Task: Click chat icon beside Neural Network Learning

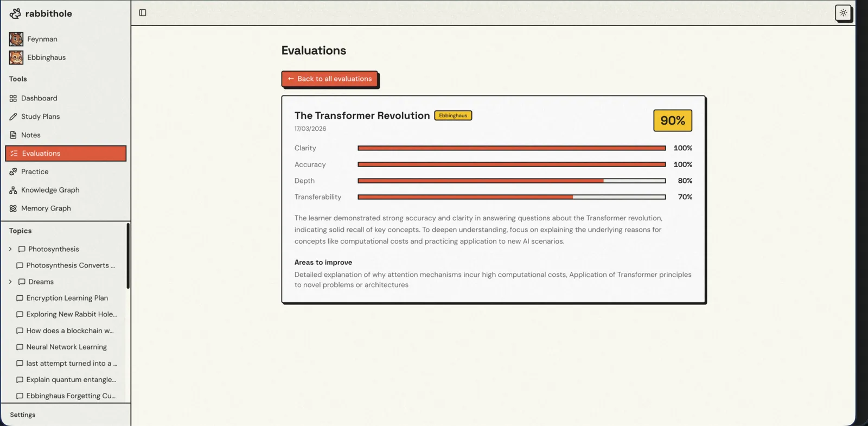Action: (x=20, y=347)
